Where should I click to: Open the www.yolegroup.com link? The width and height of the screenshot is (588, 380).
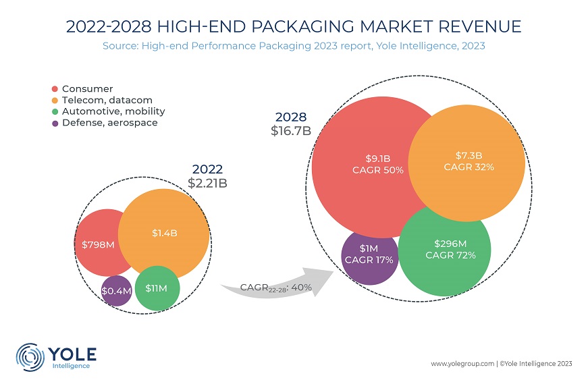click(462, 364)
